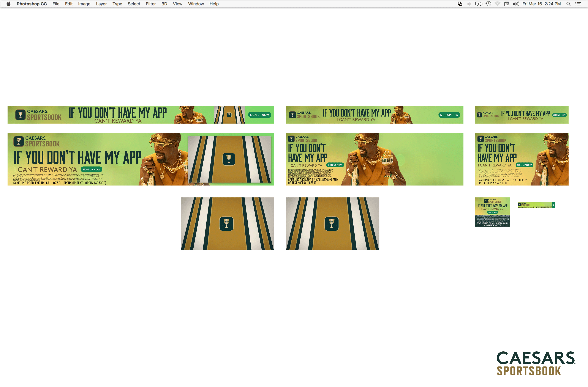Click trophy logo in middle leaderboard banner
Image resolution: width=588 pixels, height=387 pixels.
292,115
